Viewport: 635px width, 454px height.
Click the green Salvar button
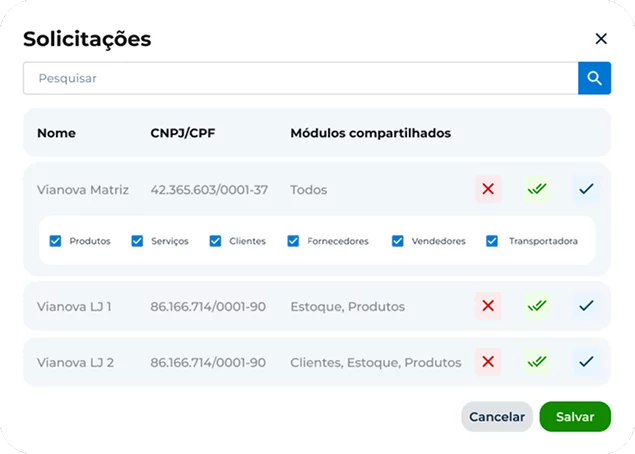(575, 417)
